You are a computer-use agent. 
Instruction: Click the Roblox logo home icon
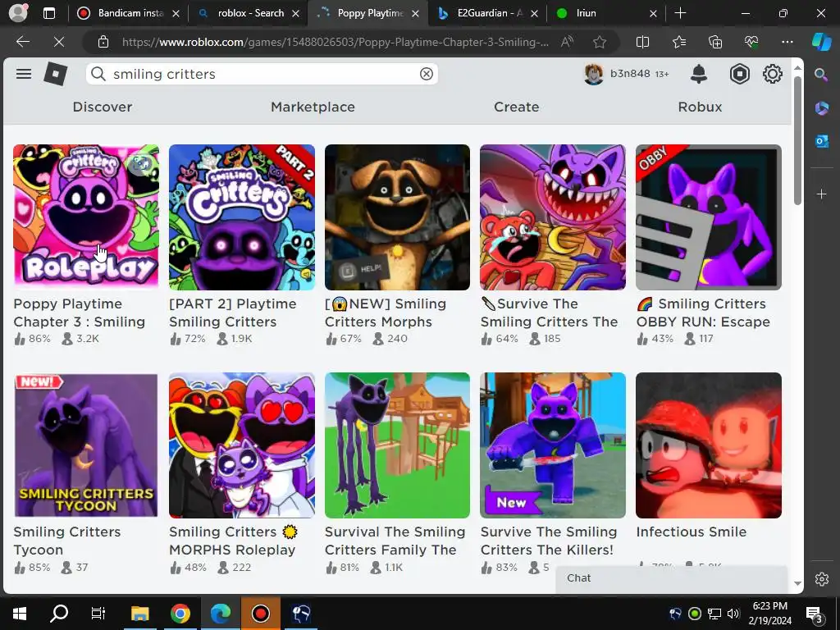pyautogui.click(x=55, y=74)
